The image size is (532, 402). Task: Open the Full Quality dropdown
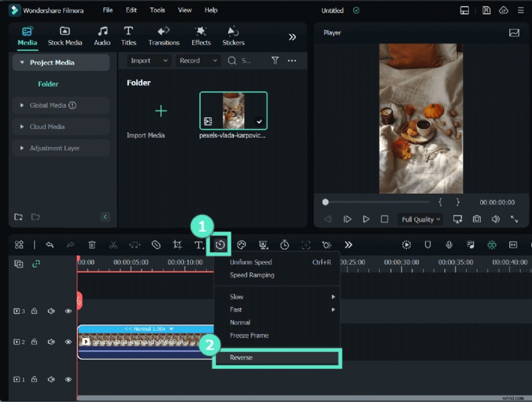420,220
